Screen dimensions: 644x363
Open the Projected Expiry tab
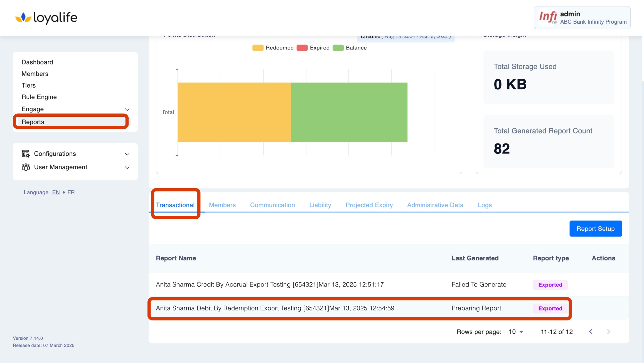369,205
